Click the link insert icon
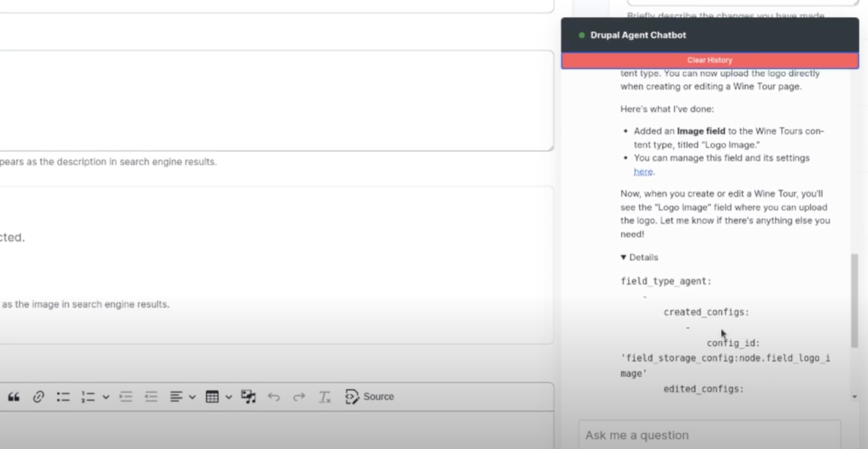The width and height of the screenshot is (868, 449). click(x=38, y=397)
